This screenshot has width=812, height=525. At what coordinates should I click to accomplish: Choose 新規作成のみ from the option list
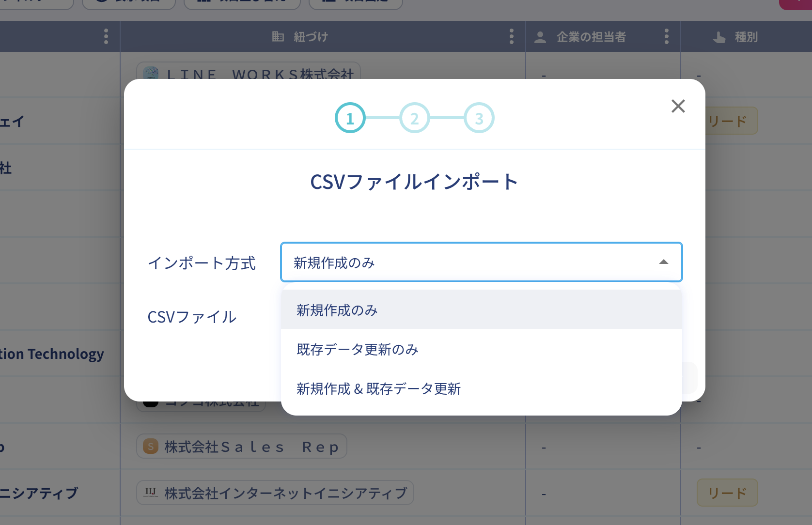(481, 309)
